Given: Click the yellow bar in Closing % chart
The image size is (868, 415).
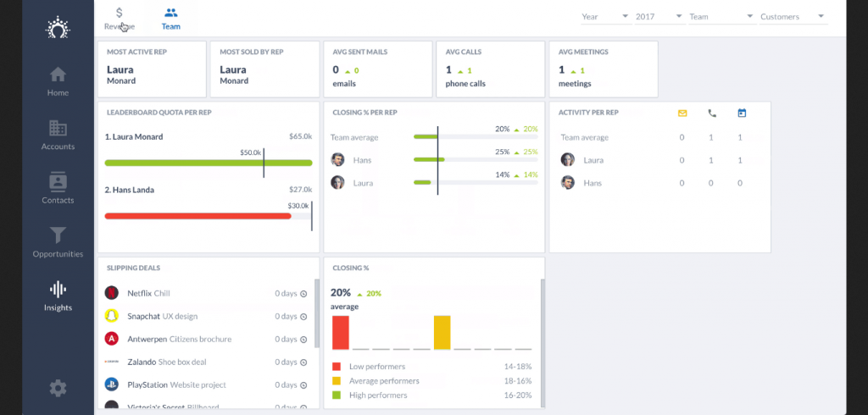Looking at the screenshot, I should pyautogui.click(x=442, y=333).
